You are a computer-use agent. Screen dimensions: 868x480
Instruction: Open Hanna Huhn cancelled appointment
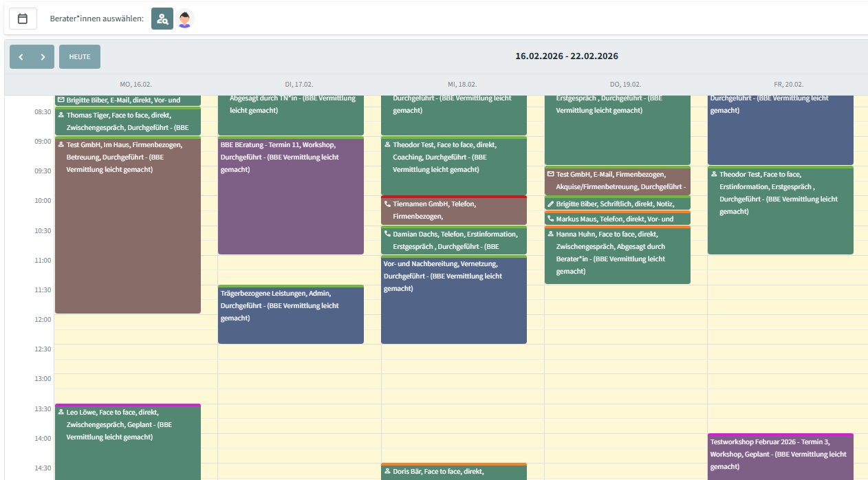pyautogui.click(x=616, y=254)
